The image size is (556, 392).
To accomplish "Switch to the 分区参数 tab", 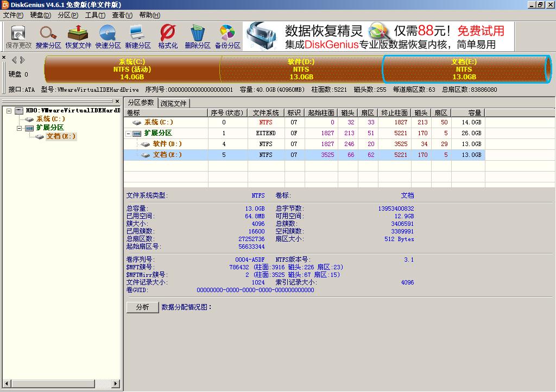I will [141, 103].
